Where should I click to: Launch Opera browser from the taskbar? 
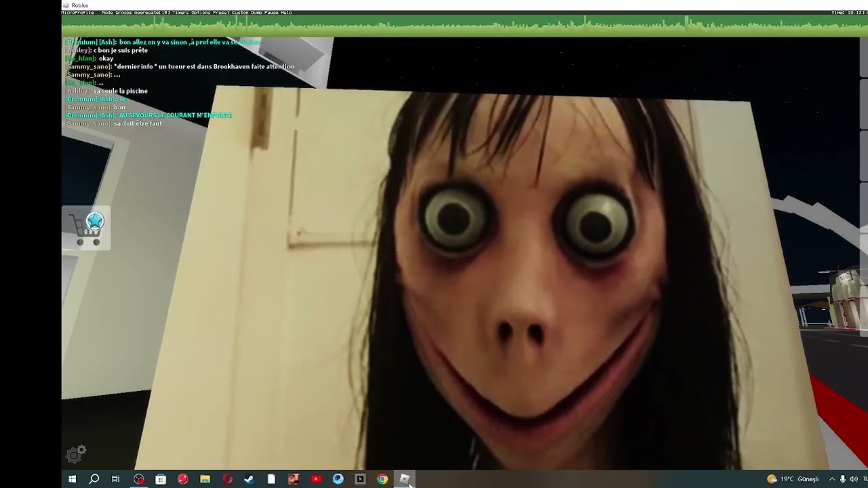click(227, 479)
